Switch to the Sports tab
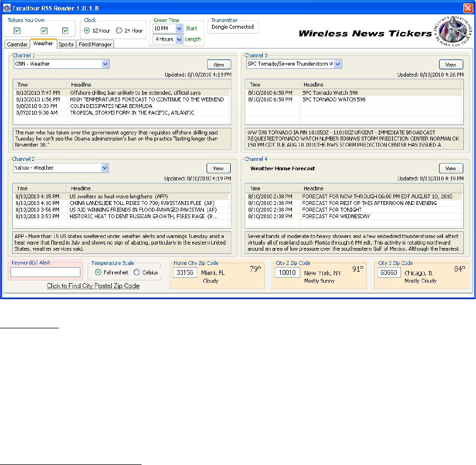Viewport: 476px width, 465px height. coord(66,44)
